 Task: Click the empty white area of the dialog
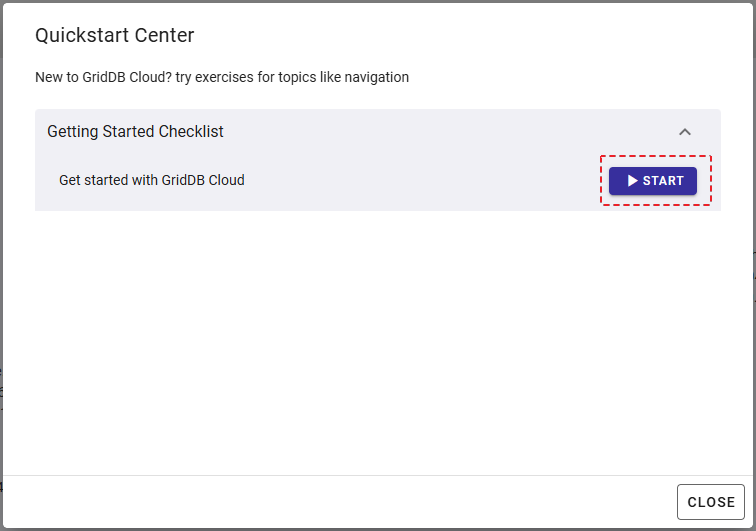[x=377, y=340]
